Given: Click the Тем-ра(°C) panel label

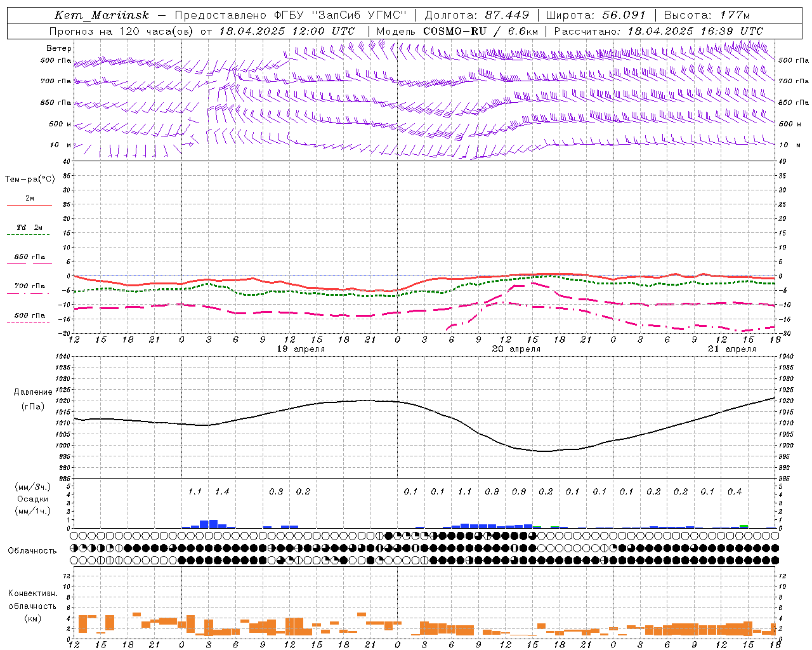Looking at the screenshot, I should [30, 180].
